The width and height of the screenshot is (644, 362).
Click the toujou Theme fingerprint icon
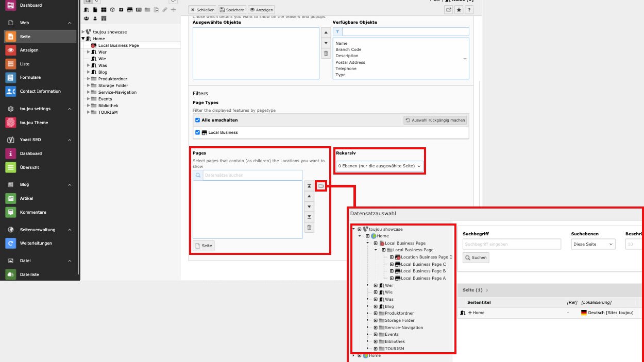[x=11, y=123]
